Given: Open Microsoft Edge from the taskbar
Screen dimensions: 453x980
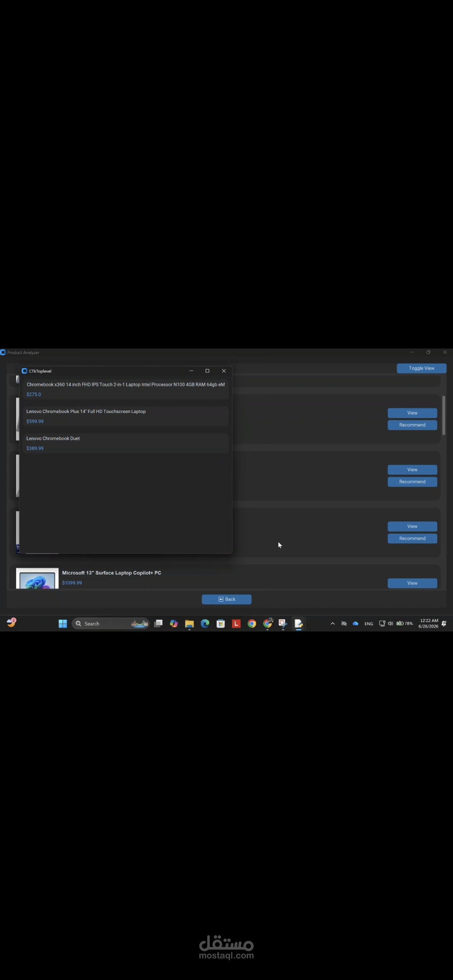Looking at the screenshot, I should 205,624.
